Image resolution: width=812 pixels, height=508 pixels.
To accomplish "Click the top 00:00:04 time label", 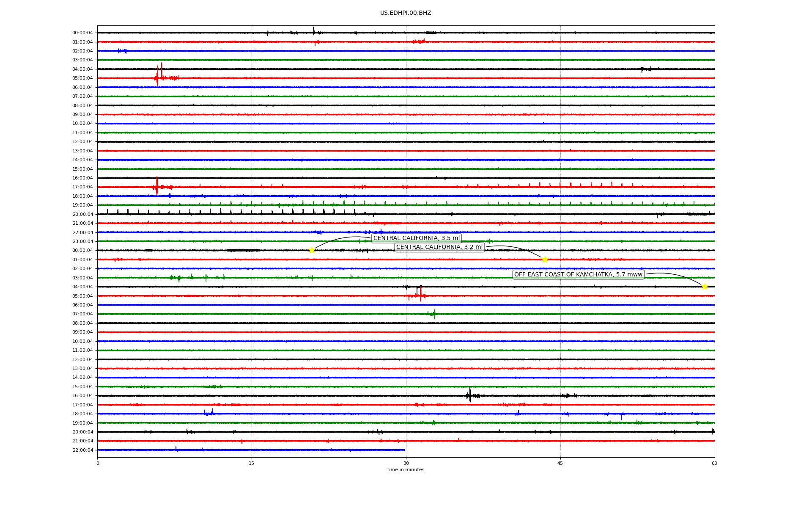I will [x=82, y=33].
